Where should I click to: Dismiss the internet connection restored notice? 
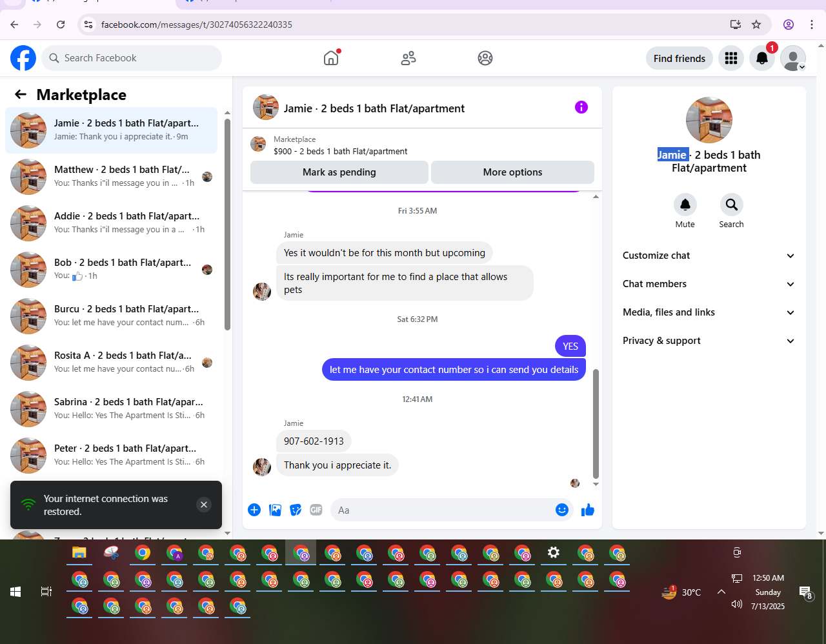[x=204, y=505]
